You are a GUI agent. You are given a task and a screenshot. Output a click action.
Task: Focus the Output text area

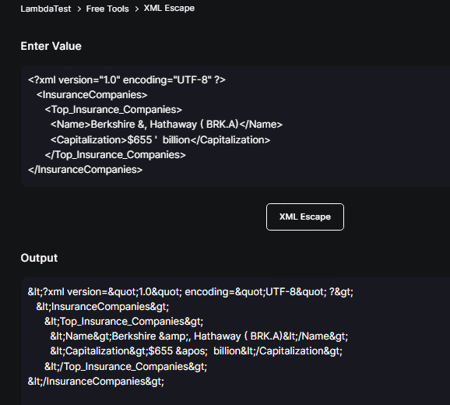pos(236,341)
